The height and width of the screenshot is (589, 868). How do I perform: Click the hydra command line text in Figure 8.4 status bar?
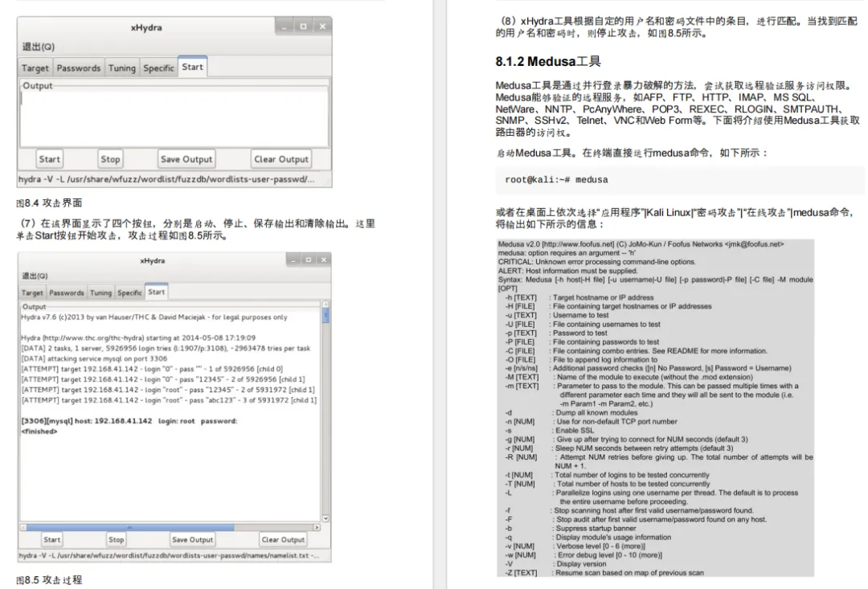click(166, 179)
